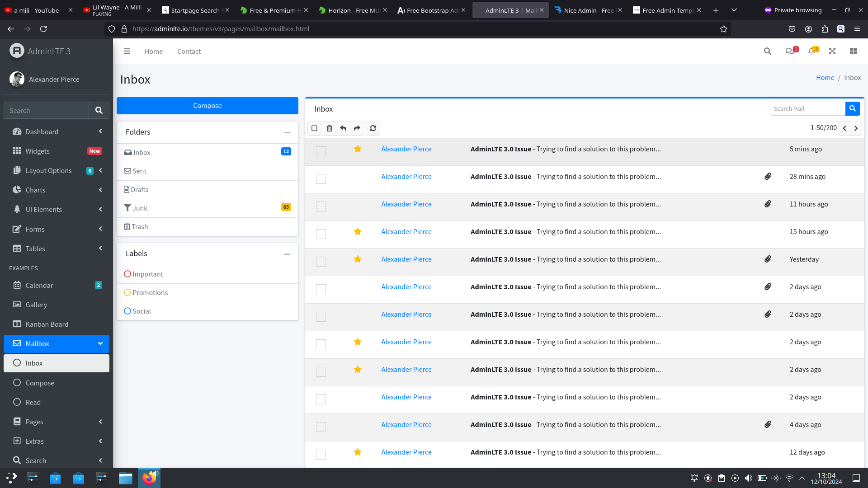868x488 pixels.
Task: Refresh the inbox with the sync icon
Action: (373, 128)
